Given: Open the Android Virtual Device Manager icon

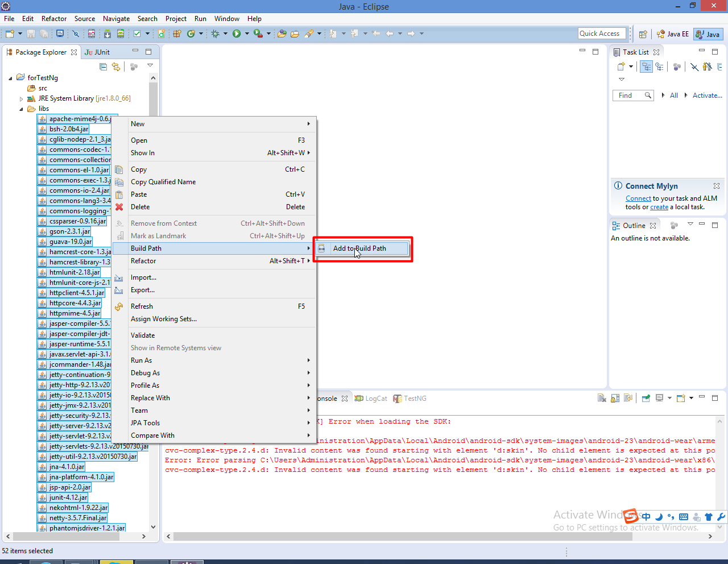Looking at the screenshot, I should pyautogui.click(x=121, y=34).
